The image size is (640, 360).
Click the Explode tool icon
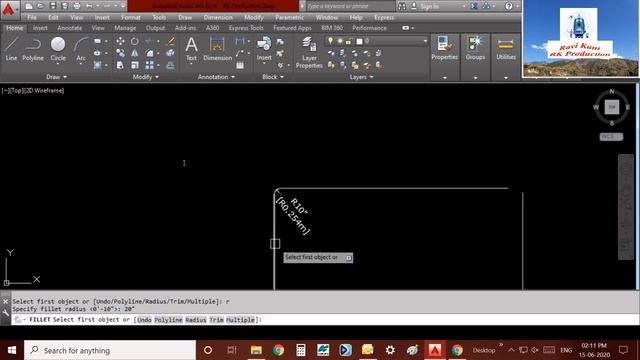click(x=171, y=53)
